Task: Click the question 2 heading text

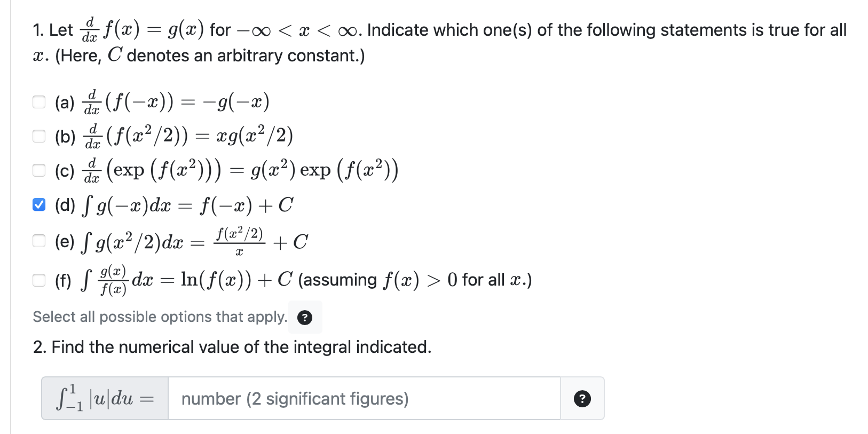Action: 232,347
